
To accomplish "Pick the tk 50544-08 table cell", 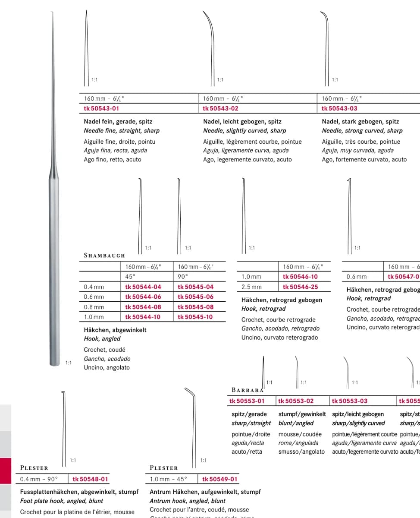I will pyautogui.click(x=143, y=307).
